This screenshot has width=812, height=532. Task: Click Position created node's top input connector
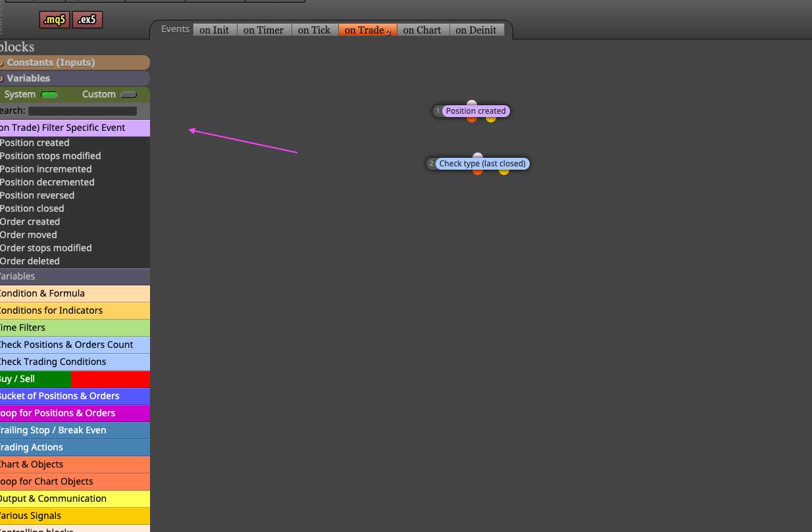coord(472,104)
